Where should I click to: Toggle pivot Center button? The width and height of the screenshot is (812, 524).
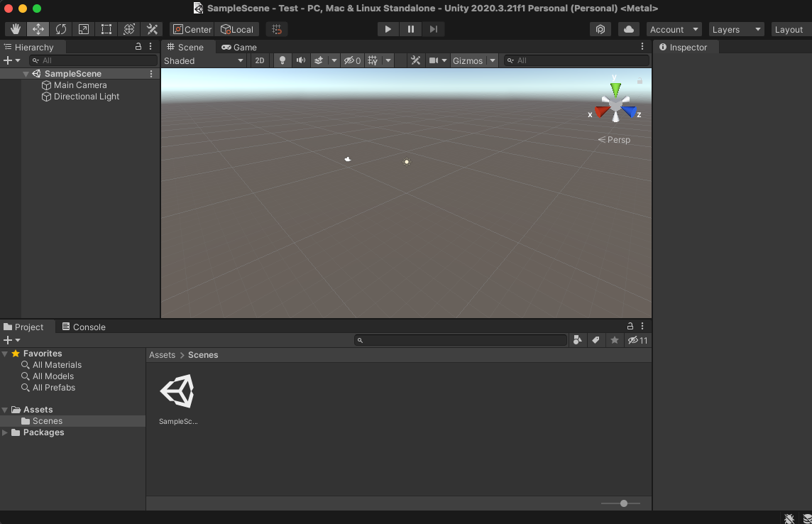[x=192, y=29]
